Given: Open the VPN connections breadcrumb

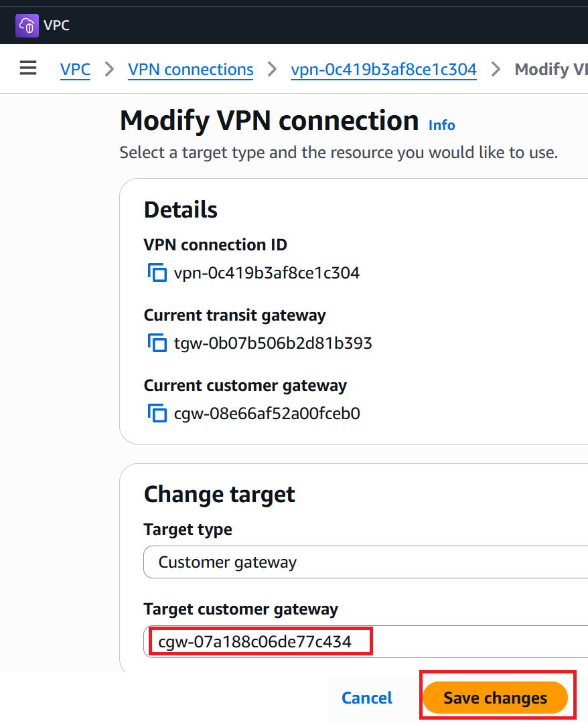Looking at the screenshot, I should click(190, 69).
